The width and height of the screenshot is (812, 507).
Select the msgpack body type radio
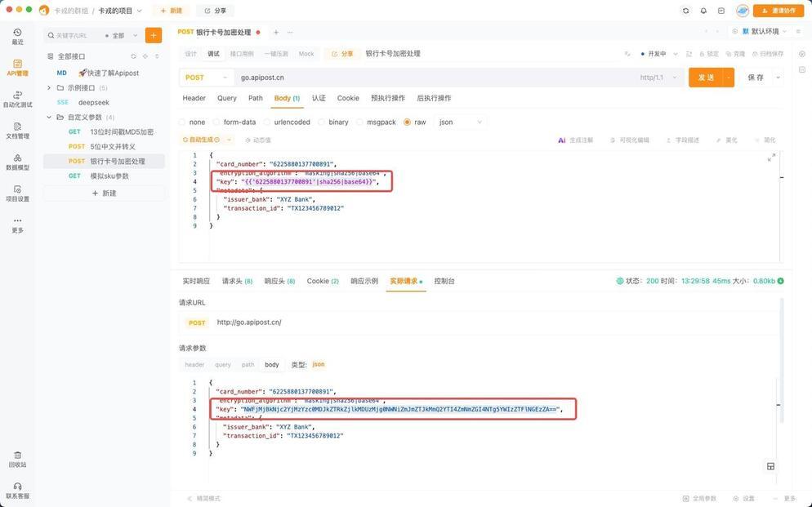[359, 122]
